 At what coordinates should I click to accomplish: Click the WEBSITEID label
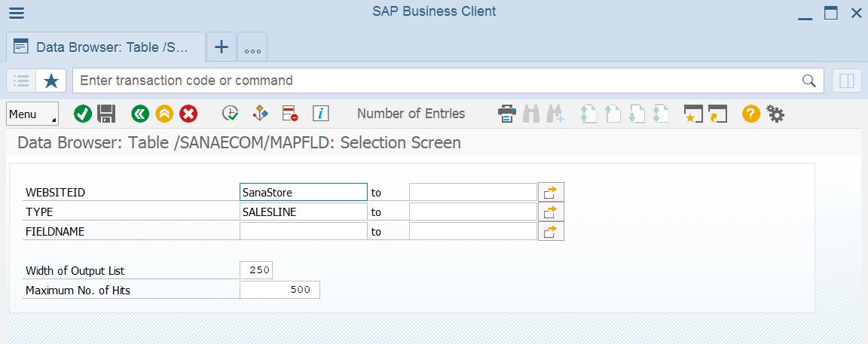(x=54, y=193)
